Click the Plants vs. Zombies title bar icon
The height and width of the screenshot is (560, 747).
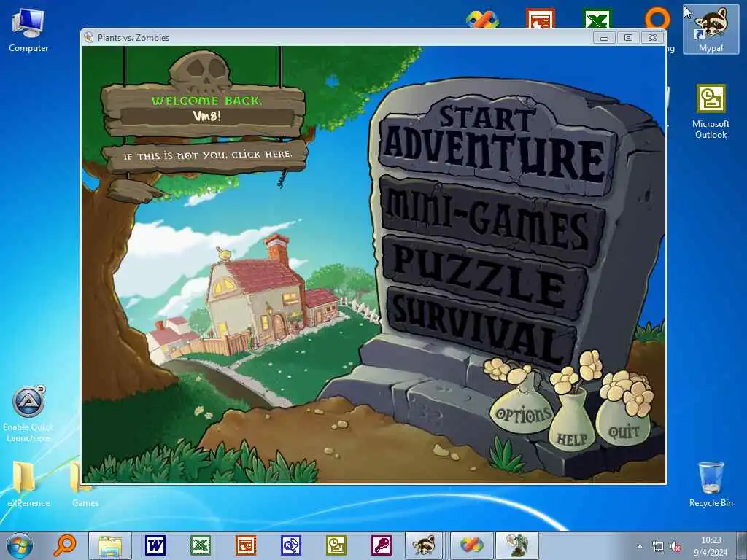point(88,38)
